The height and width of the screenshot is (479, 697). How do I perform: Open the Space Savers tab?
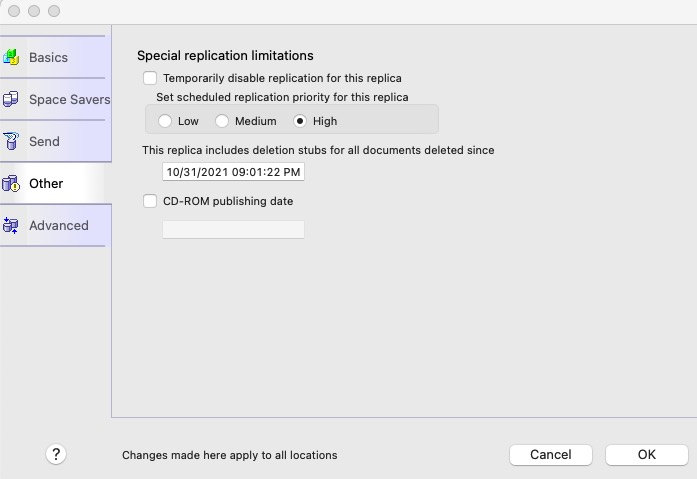[x=69, y=99]
